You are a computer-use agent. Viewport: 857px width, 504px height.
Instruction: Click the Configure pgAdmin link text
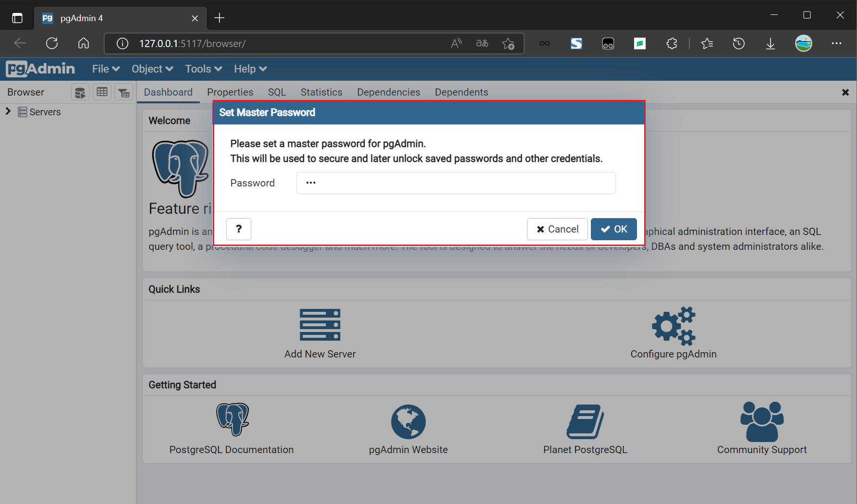pos(673,354)
